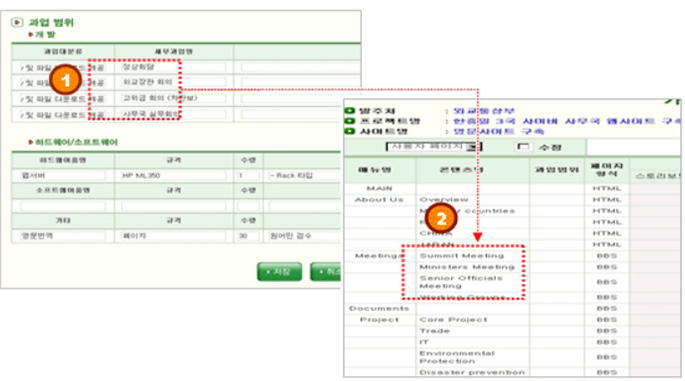Click the HP ML350 specification field
685x381 pixels.
173,175
